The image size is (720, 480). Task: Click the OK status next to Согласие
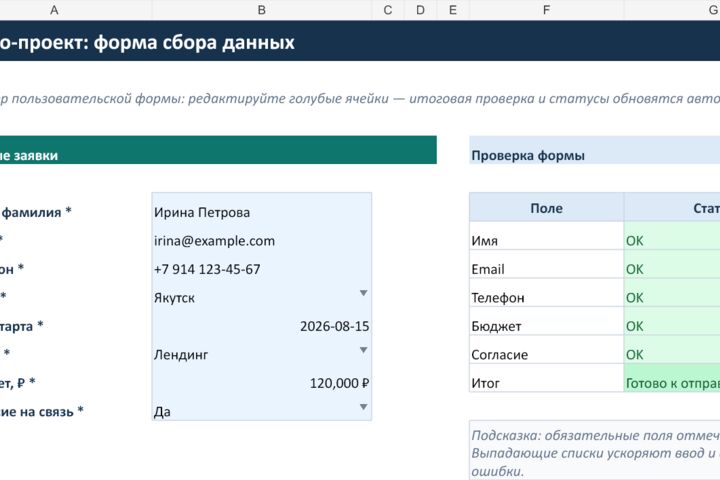[672, 350]
